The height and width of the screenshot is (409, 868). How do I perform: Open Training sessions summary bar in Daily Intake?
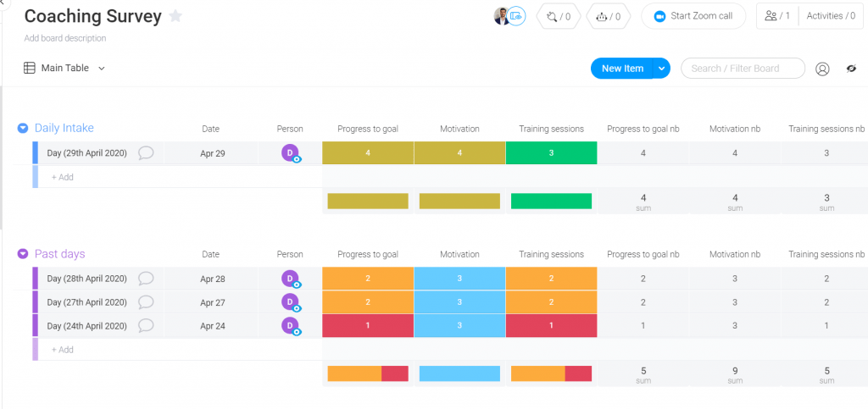click(551, 202)
